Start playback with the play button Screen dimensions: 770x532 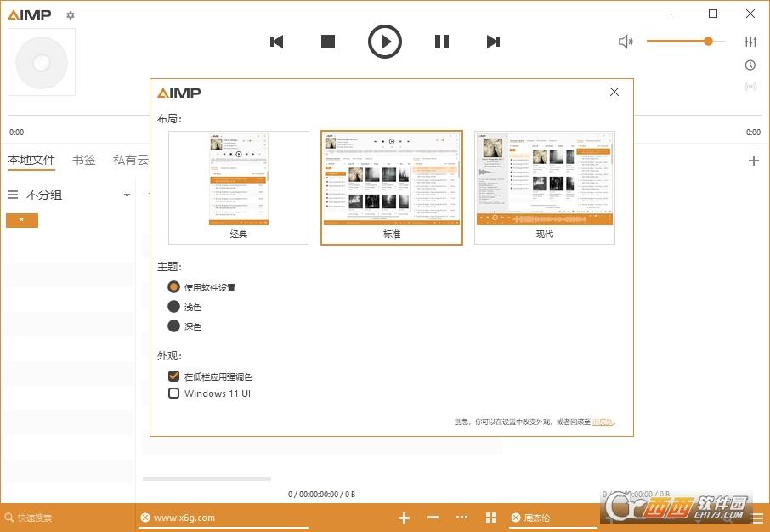click(x=385, y=42)
